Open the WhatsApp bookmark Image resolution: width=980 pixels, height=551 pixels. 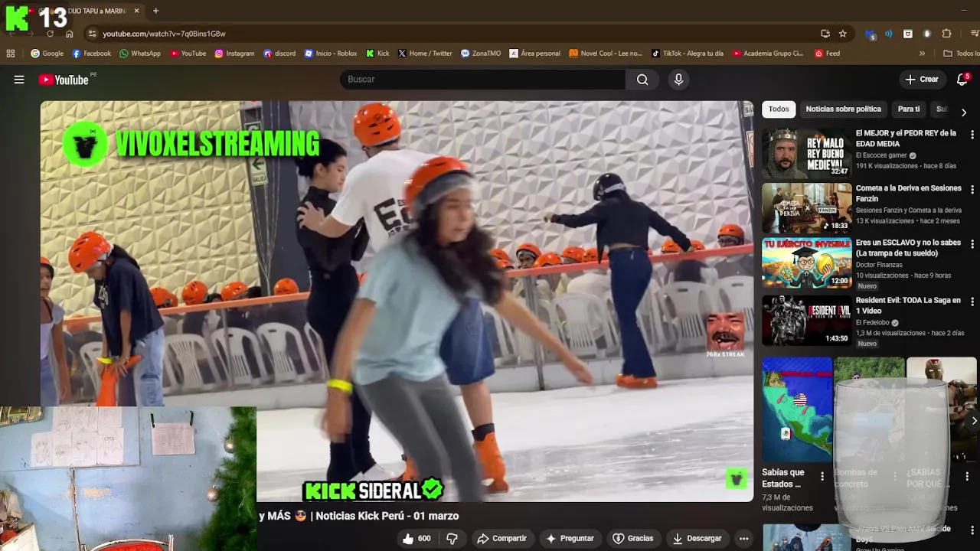click(140, 54)
